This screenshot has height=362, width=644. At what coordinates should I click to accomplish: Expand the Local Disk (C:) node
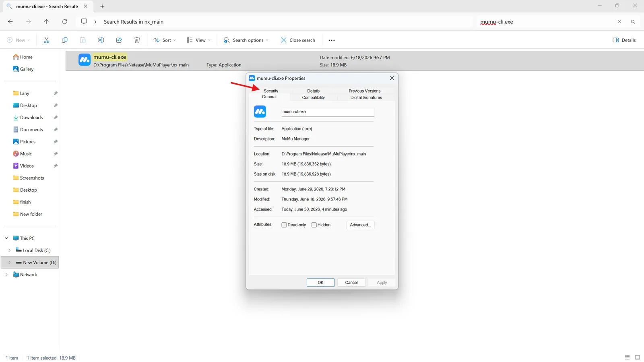click(x=9, y=250)
